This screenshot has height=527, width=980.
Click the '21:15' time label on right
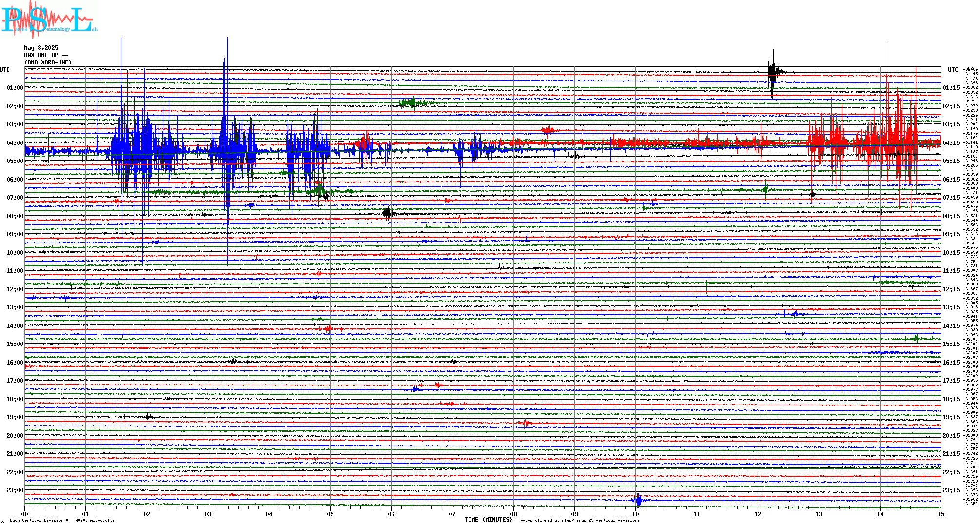tap(951, 454)
